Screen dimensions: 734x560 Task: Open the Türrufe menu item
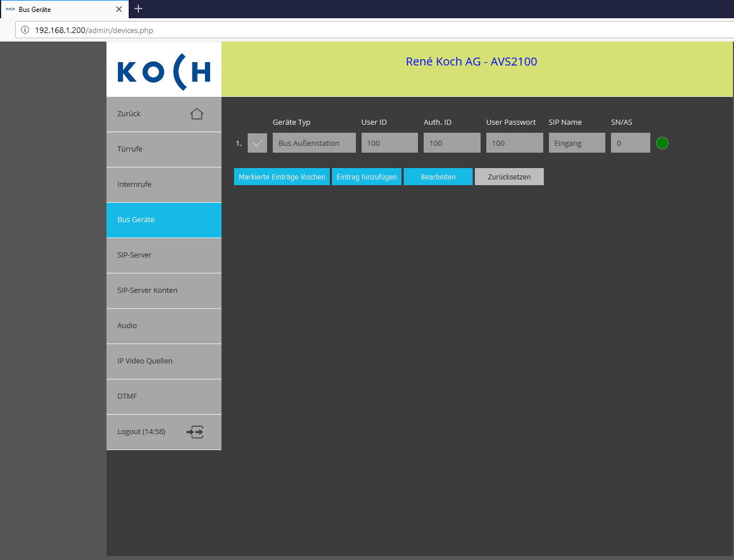(x=164, y=149)
